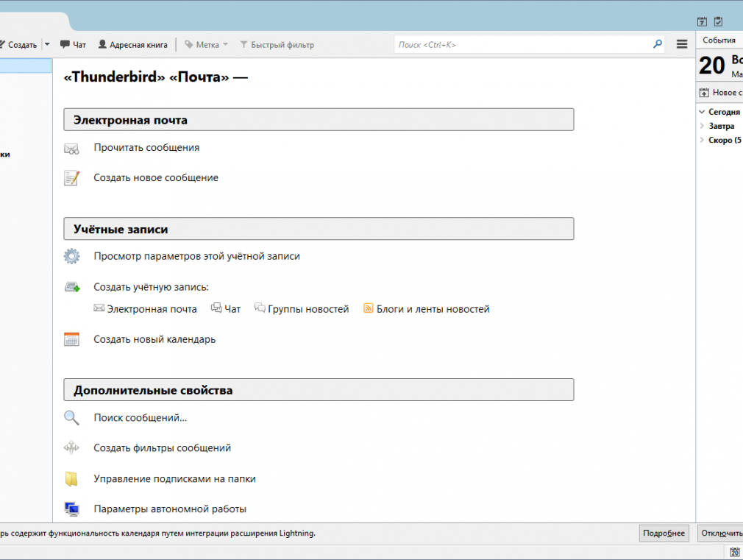Open Поиск сообщений... link
Image resolution: width=743 pixels, height=560 pixels.
(141, 418)
